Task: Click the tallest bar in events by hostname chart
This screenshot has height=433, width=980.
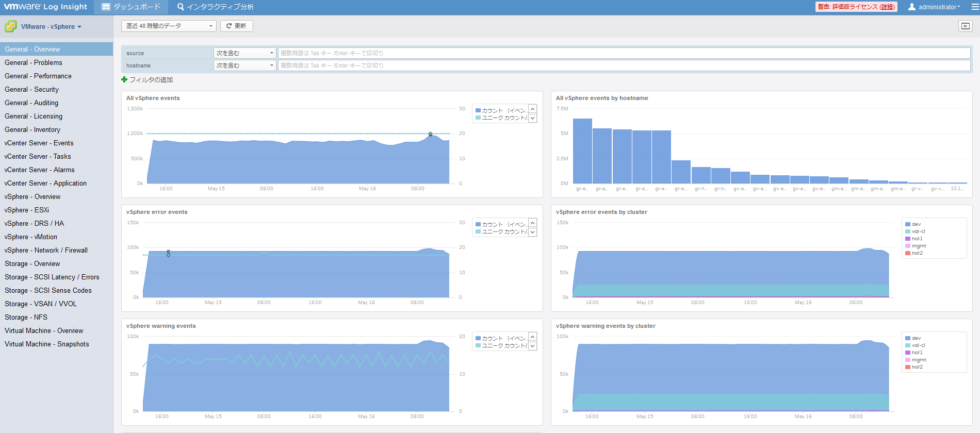Action: tap(582, 151)
